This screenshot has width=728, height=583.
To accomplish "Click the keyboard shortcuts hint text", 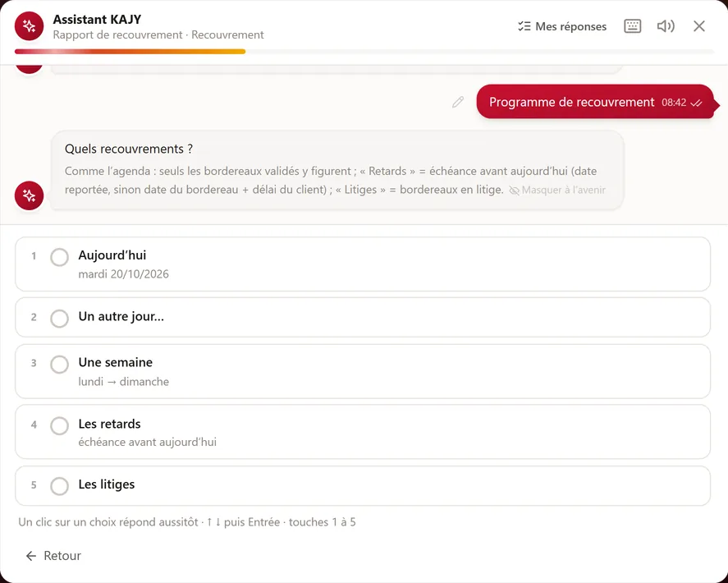I will point(187,522).
